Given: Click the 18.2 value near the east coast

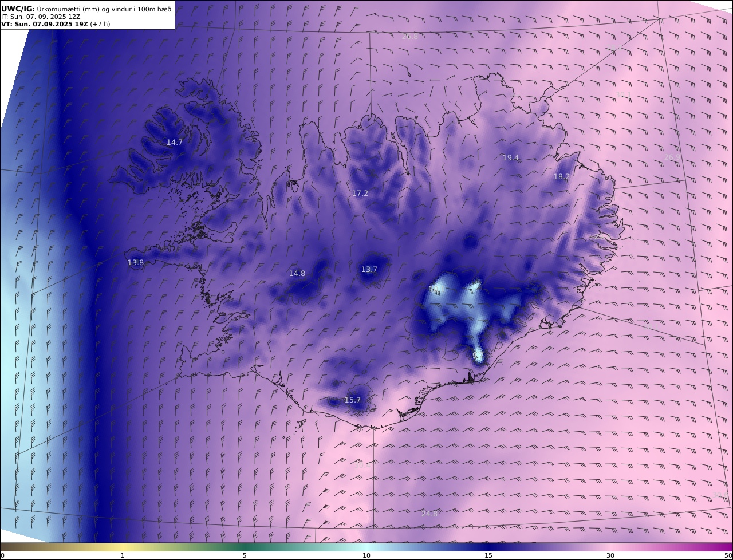Looking at the screenshot, I should (x=561, y=177).
